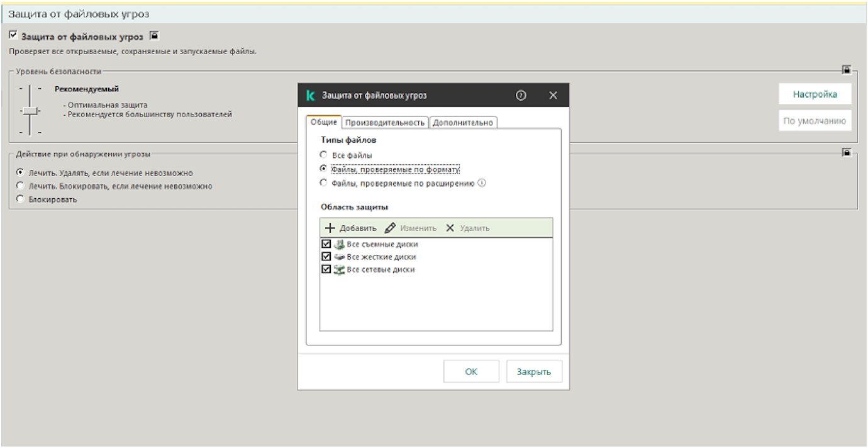Image resolution: width=868 pixels, height=448 pixels.
Task: Toggle the lock icon for Уровень безопасности section
Action: pyautogui.click(x=846, y=70)
